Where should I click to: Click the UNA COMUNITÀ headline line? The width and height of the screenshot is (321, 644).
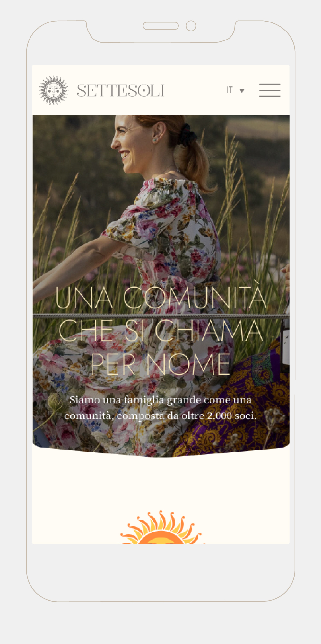[x=161, y=297]
